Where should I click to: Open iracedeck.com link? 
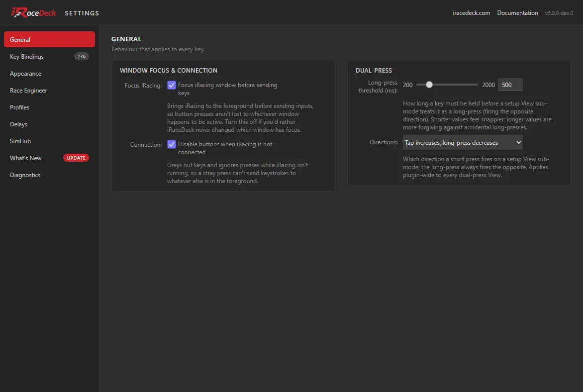pos(471,13)
